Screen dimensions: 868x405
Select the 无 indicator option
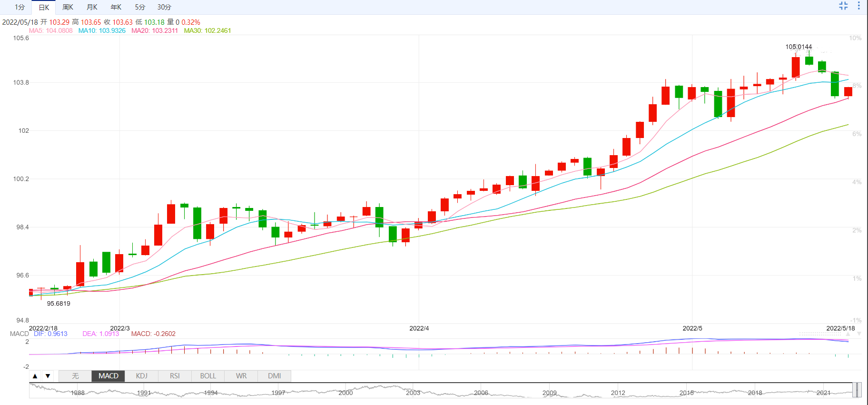75,376
